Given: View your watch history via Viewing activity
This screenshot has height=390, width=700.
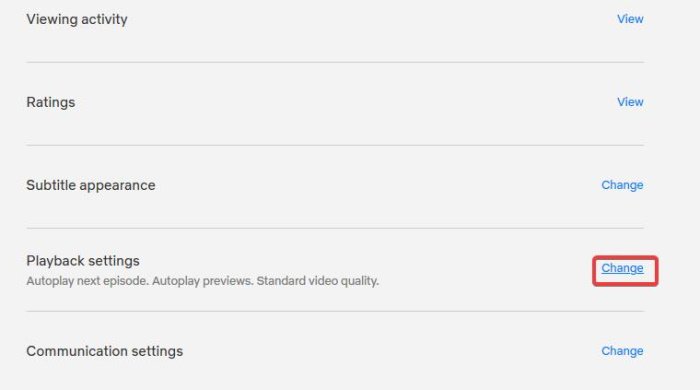Looking at the screenshot, I should point(630,19).
